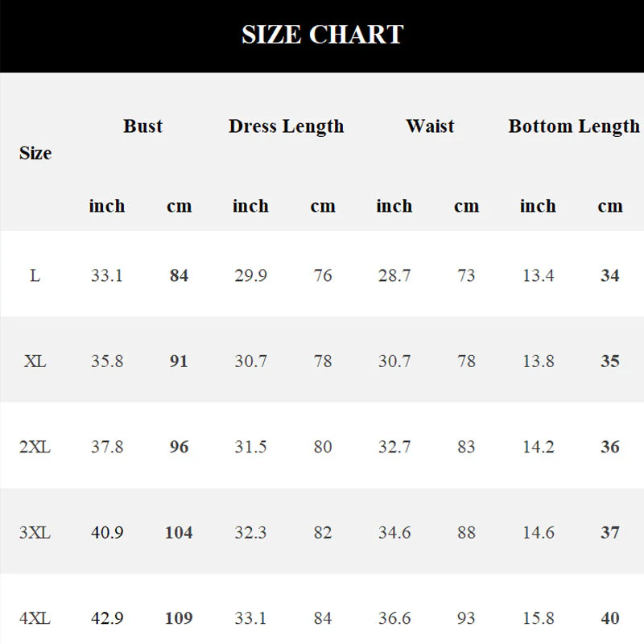This screenshot has height=644, width=644.
Task: Choose the 4XL size row label
Action: tap(35, 618)
